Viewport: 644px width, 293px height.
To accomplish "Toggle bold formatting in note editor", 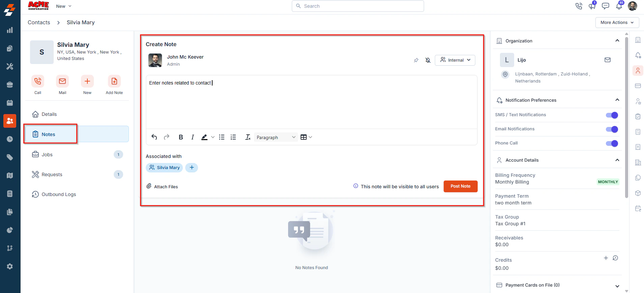I will tap(181, 137).
